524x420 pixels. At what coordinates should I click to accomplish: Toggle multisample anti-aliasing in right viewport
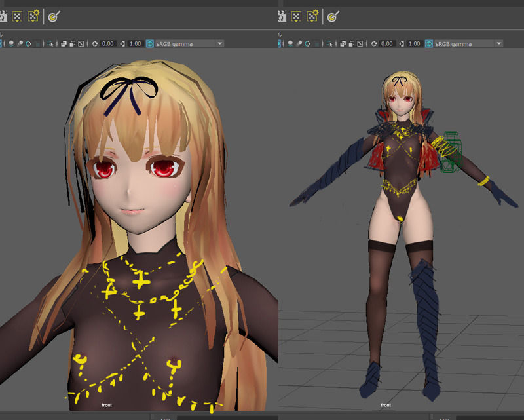(x=307, y=43)
